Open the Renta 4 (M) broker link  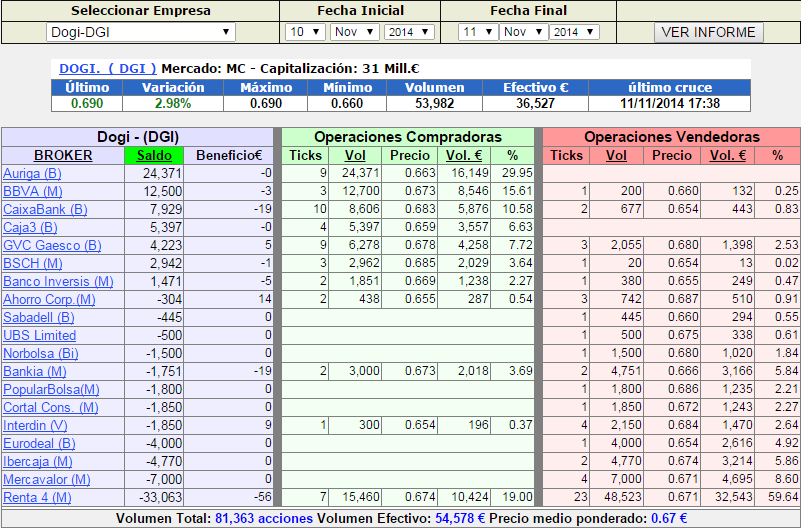37,497
